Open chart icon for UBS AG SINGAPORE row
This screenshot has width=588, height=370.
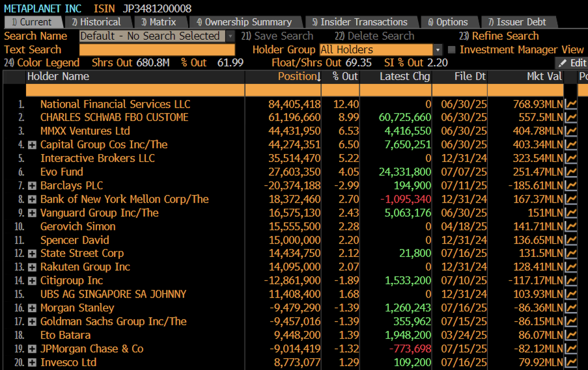coord(570,295)
